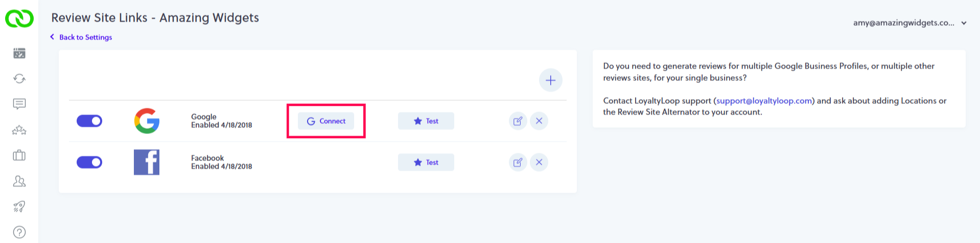Open the dashboard icon in sidebar
Image resolution: width=980 pixels, height=243 pixels.
(x=19, y=53)
